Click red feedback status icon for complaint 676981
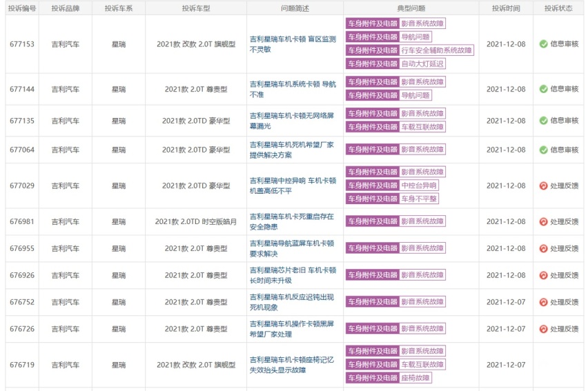 coord(543,222)
